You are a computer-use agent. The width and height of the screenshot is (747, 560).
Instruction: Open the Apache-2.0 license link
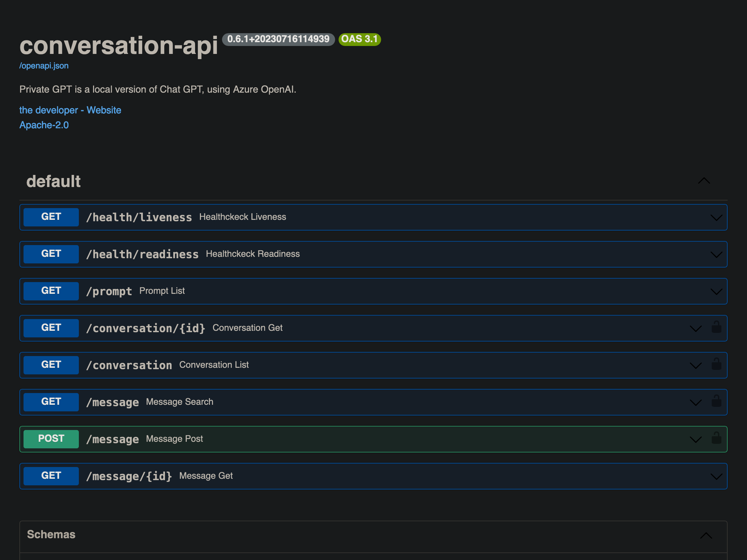tap(44, 125)
